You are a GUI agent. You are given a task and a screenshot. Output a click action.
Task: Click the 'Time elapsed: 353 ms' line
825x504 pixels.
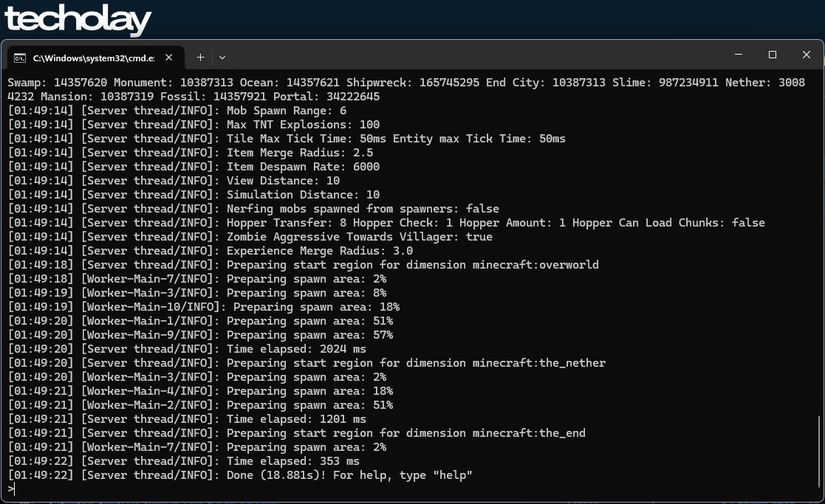click(184, 461)
